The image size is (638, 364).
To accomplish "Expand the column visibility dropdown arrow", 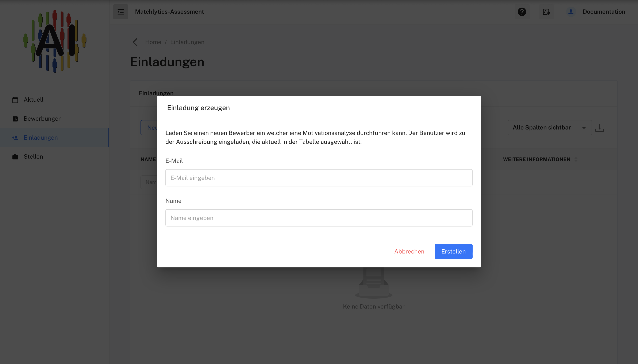I will 584,128.
